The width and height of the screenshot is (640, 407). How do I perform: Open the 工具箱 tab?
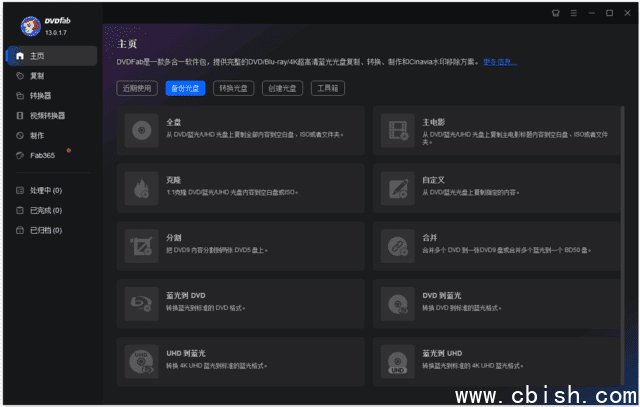click(x=329, y=88)
